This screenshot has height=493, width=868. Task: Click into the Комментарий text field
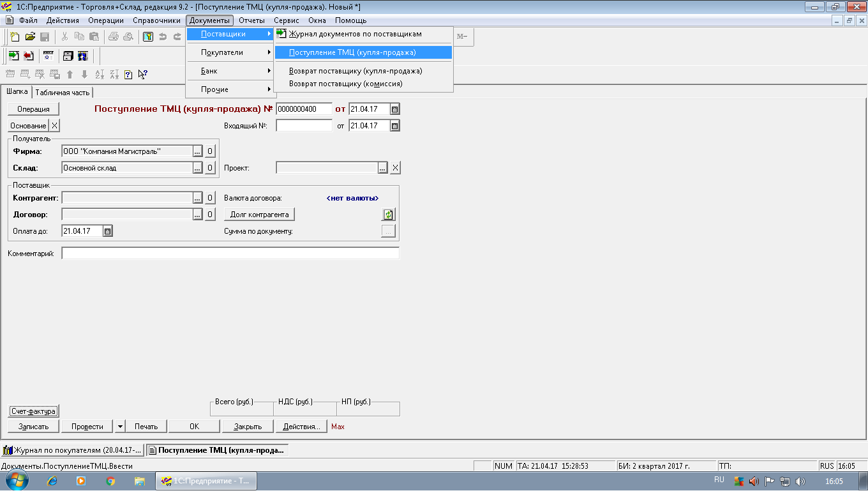pyautogui.click(x=230, y=254)
